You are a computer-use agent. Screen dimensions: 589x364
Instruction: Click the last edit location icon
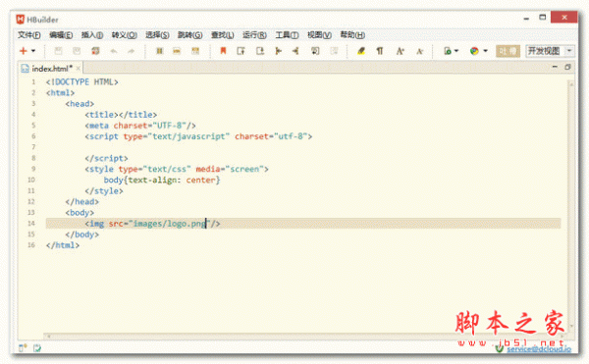point(315,51)
